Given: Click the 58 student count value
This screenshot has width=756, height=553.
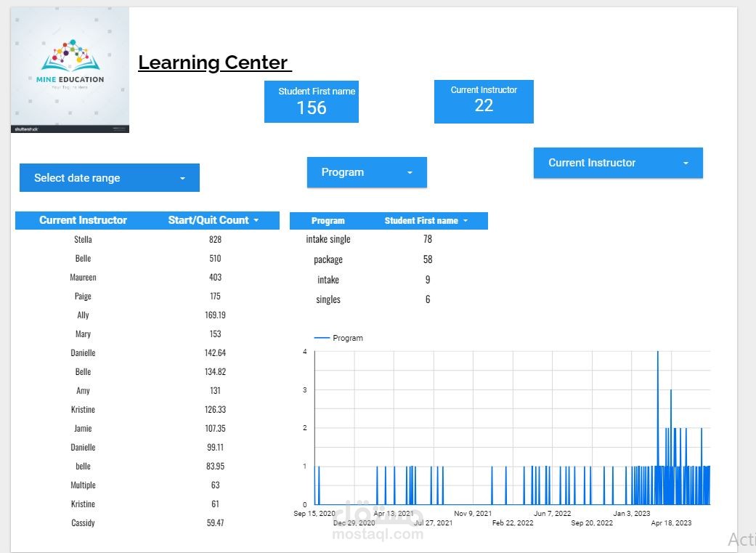Looking at the screenshot, I should click(428, 259).
